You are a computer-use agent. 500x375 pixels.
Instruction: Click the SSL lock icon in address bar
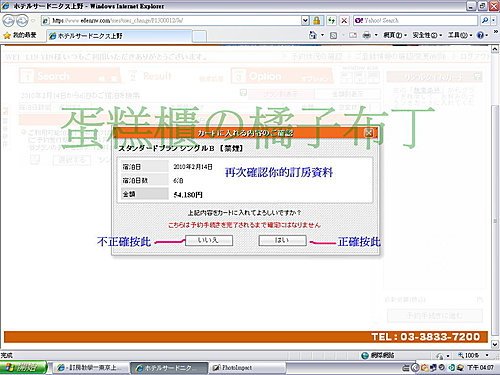[316, 21]
